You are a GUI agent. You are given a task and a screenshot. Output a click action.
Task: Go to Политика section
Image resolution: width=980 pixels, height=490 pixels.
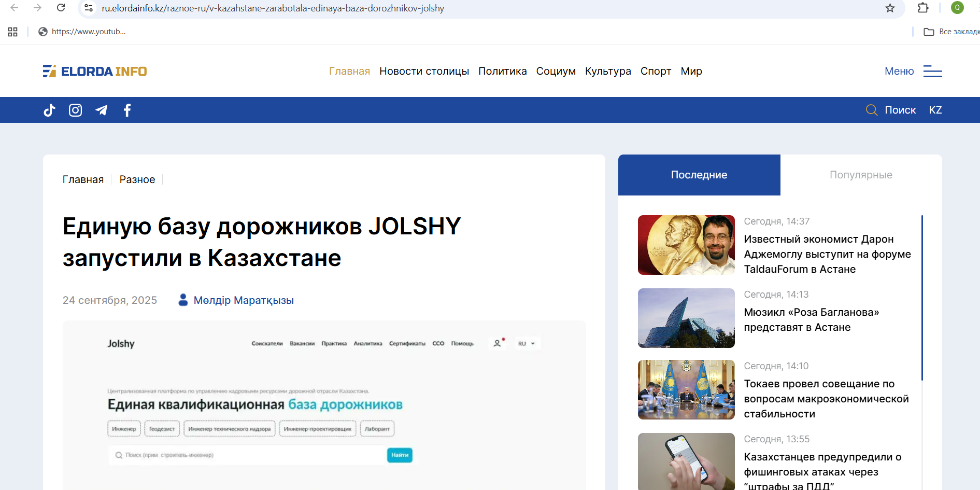502,71
